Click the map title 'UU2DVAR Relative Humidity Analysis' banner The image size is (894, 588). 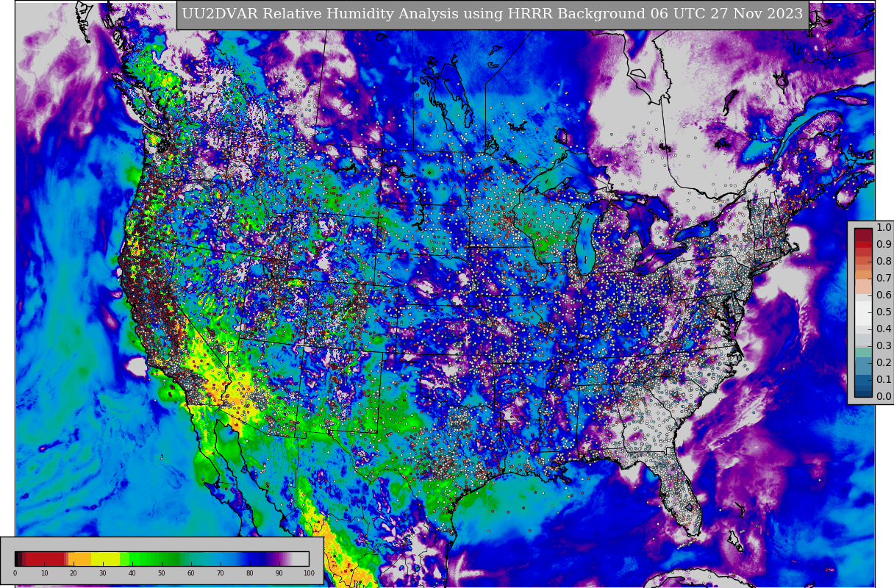click(x=493, y=14)
